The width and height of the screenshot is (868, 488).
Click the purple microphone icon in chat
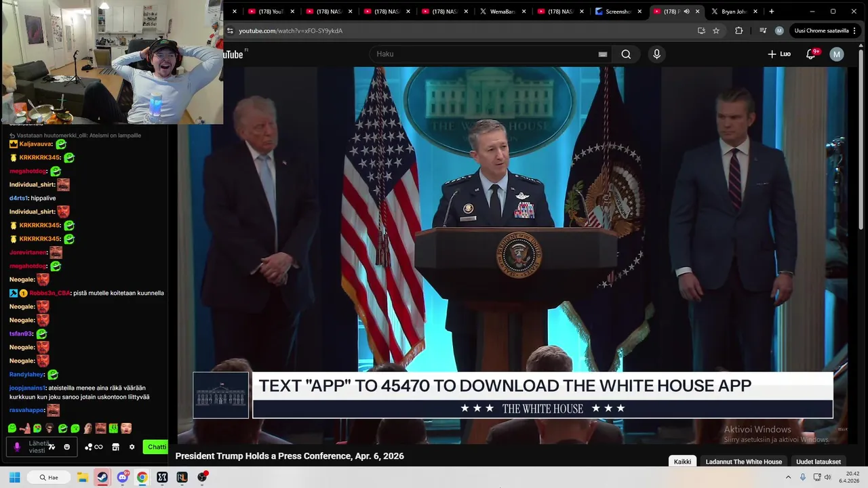pyautogui.click(x=17, y=447)
